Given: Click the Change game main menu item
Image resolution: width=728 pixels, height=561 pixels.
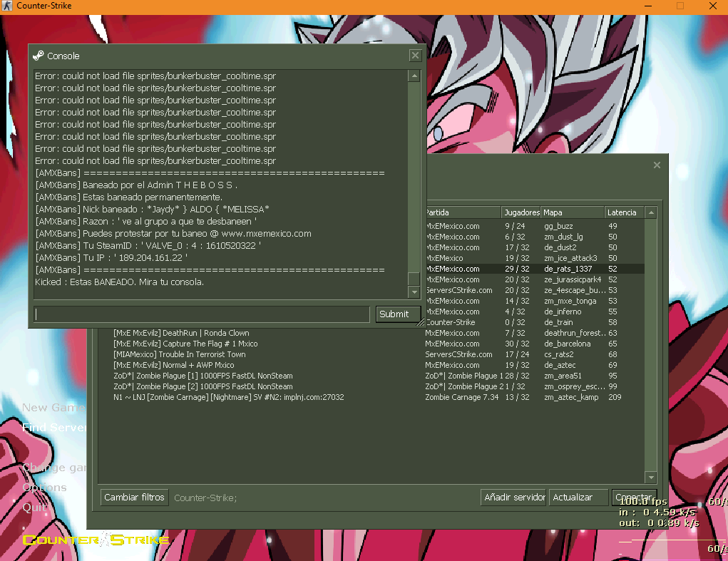Looking at the screenshot, I should click(x=54, y=468).
